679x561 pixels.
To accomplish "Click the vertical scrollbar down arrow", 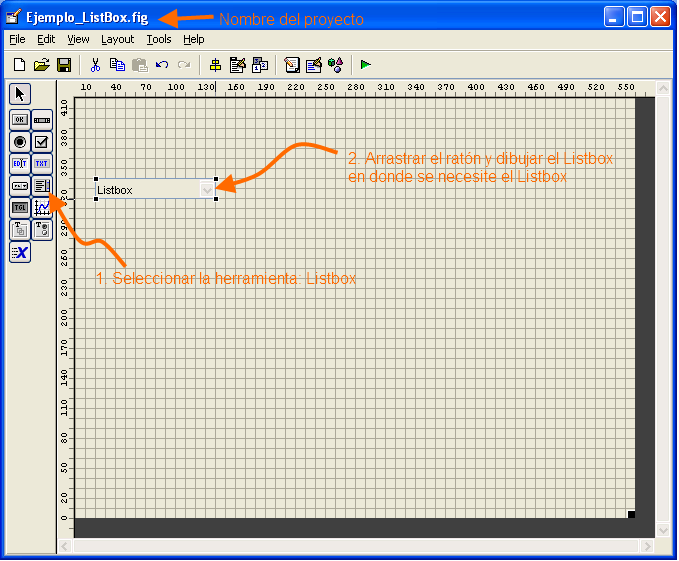I will point(663,530).
